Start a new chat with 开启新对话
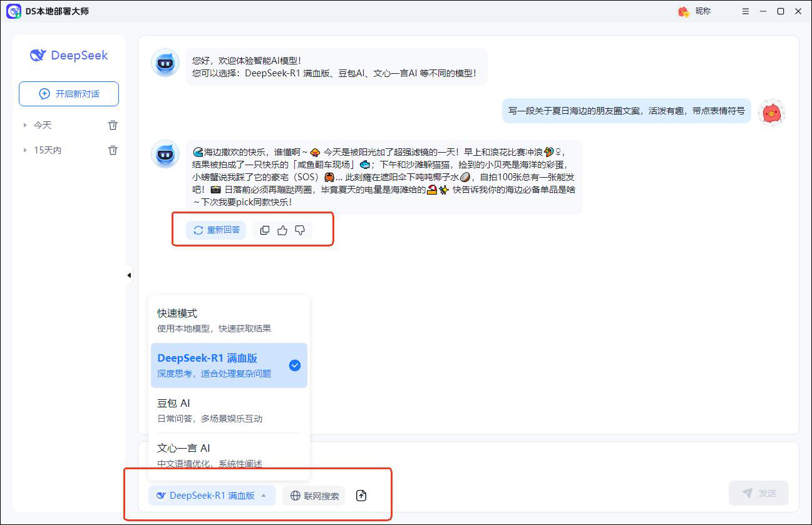The height and width of the screenshot is (525, 812). 69,94
